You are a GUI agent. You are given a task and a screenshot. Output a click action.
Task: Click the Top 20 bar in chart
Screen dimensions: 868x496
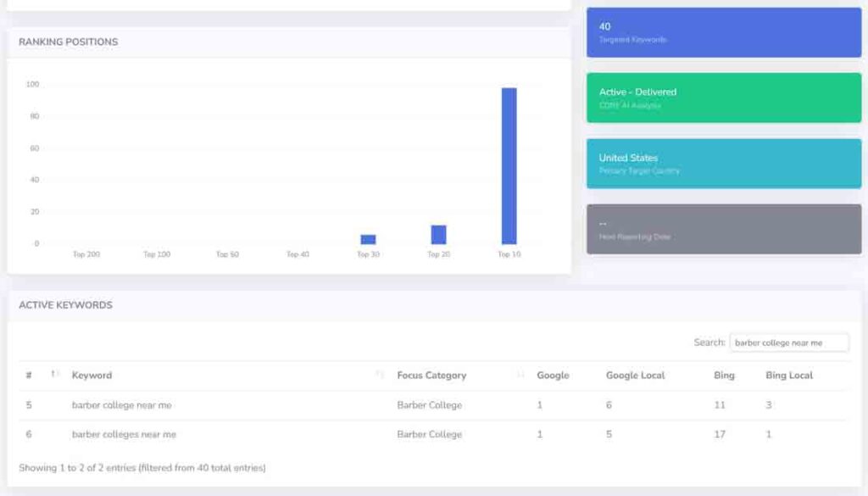click(438, 235)
